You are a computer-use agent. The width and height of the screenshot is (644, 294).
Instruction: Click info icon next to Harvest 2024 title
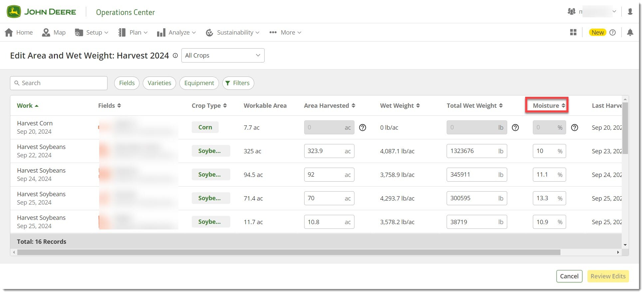[175, 56]
